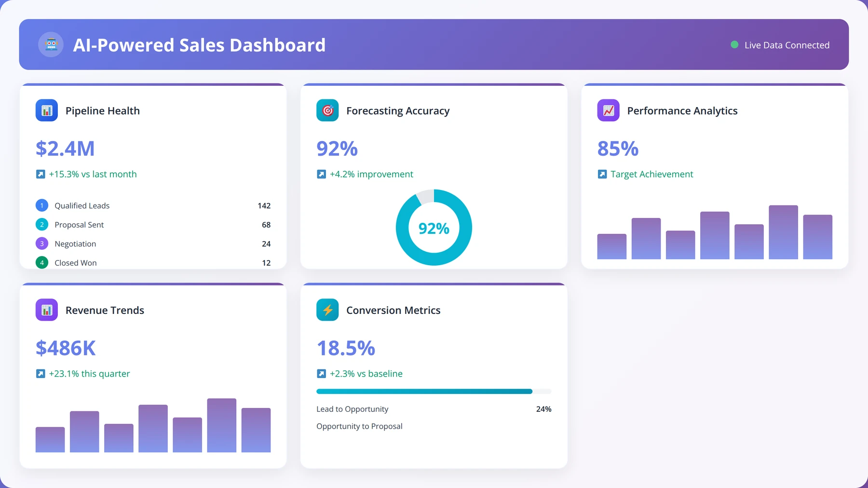Click the Revenue Trends bar-chart icon
This screenshot has width=868, height=488.
pos(47,310)
